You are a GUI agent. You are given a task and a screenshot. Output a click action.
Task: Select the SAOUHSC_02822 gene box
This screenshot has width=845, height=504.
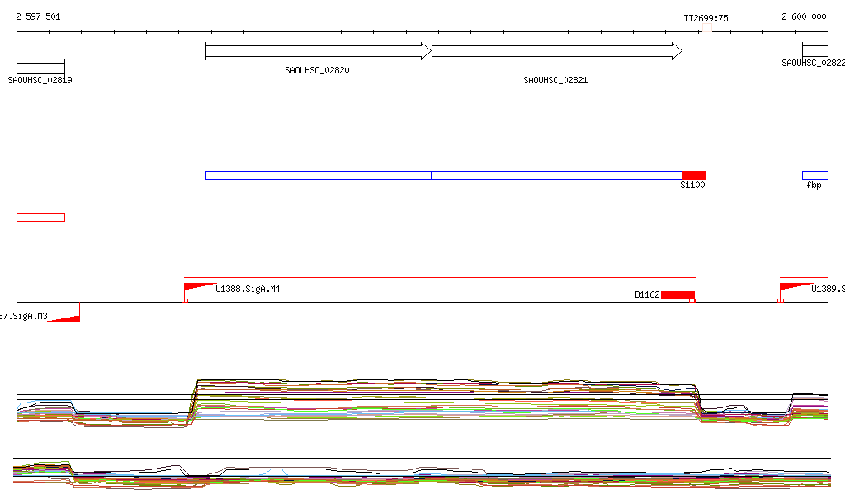814,51
